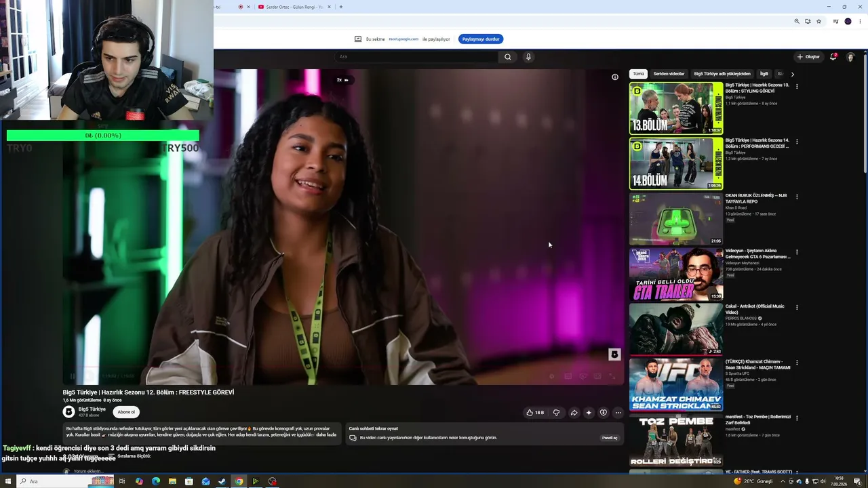Like the video with thumbs-up button
Screen dimensions: 868x488
535,412
